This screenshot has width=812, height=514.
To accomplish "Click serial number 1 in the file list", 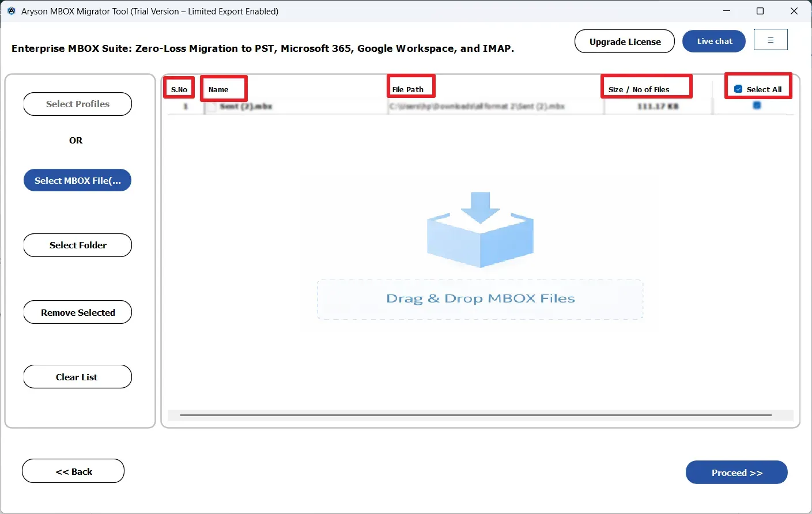I will click(186, 107).
